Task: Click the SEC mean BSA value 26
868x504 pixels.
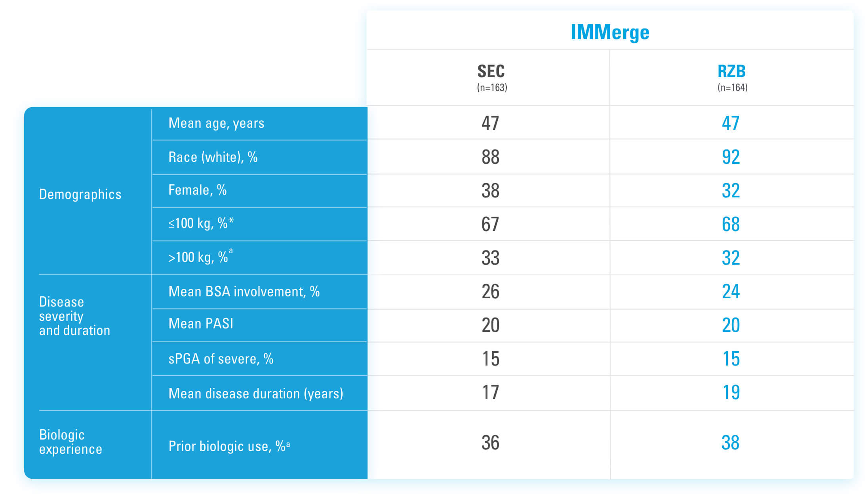Action: pyautogui.click(x=490, y=292)
